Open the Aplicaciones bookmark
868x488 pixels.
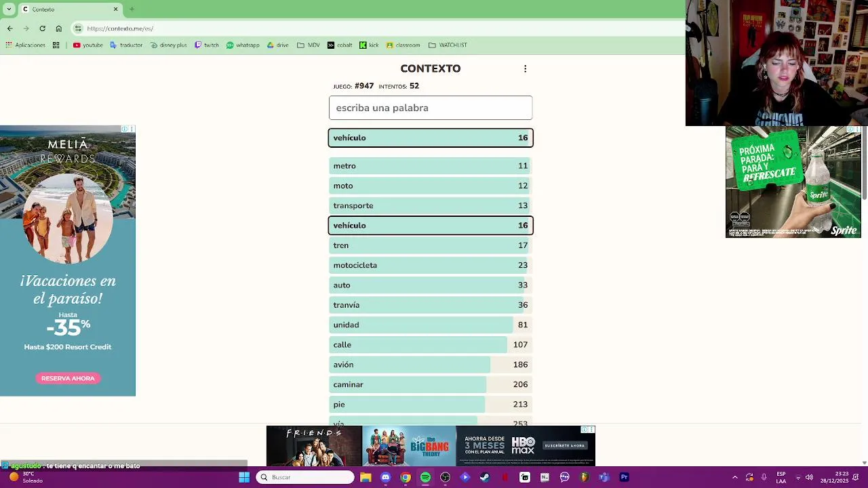tap(25, 45)
